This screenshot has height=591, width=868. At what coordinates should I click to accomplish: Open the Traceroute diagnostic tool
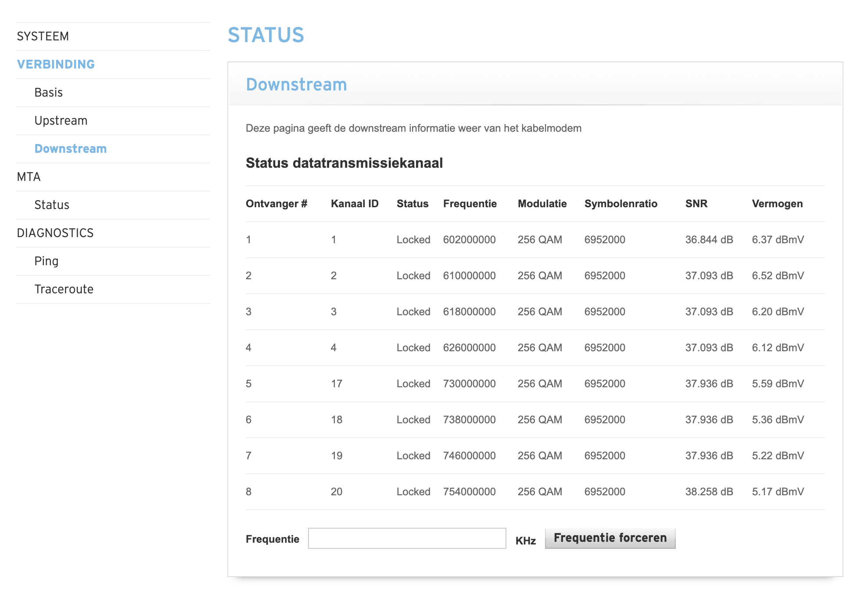(64, 289)
